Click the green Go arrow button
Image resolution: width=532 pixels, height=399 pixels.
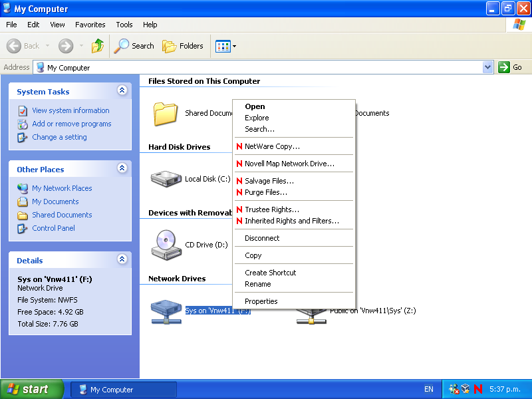pos(504,67)
